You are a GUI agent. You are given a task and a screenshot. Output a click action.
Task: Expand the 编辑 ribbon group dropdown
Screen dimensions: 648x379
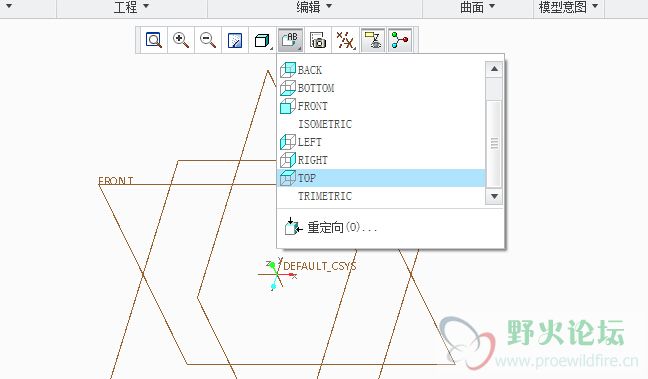coord(314,7)
